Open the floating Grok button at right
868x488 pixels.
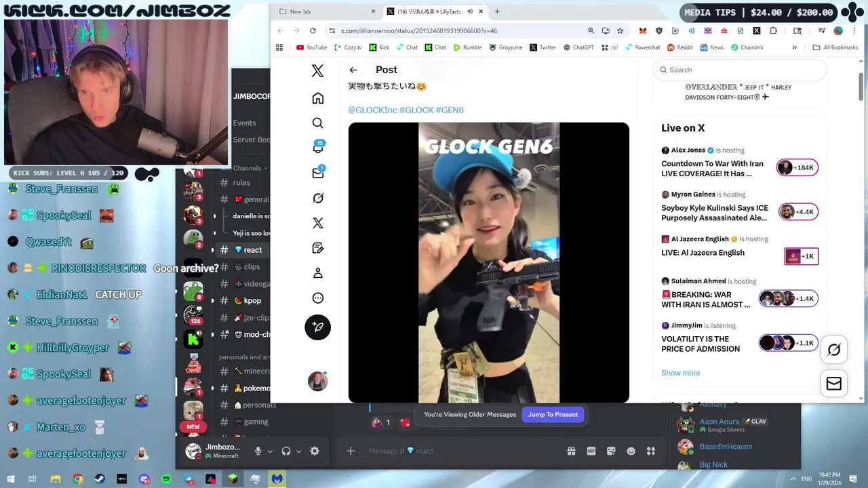[x=834, y=350]
